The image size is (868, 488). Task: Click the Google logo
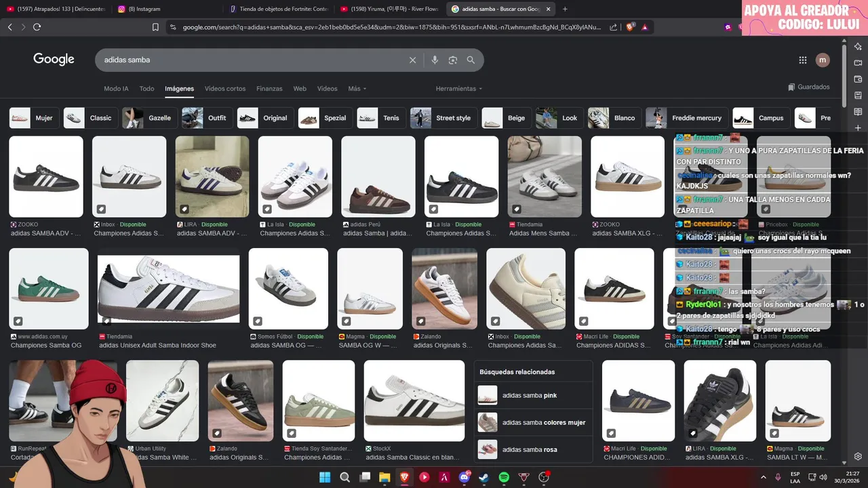point(54,60)
